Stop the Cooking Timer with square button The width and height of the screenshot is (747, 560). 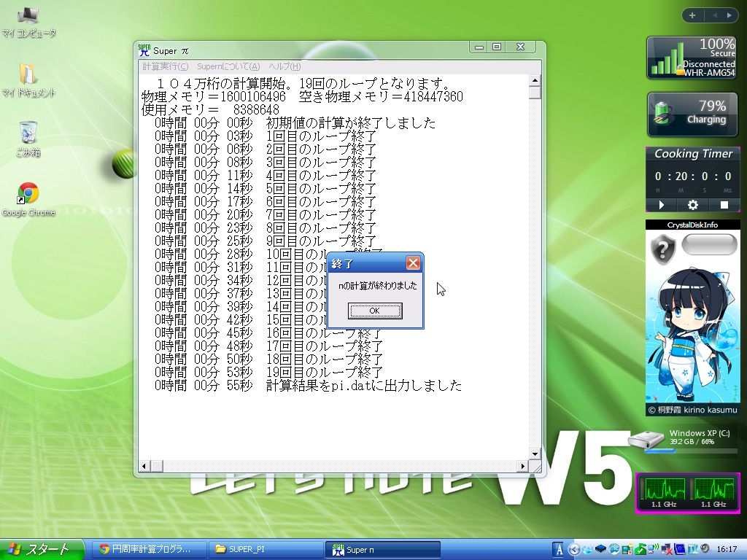coord(724,205)
